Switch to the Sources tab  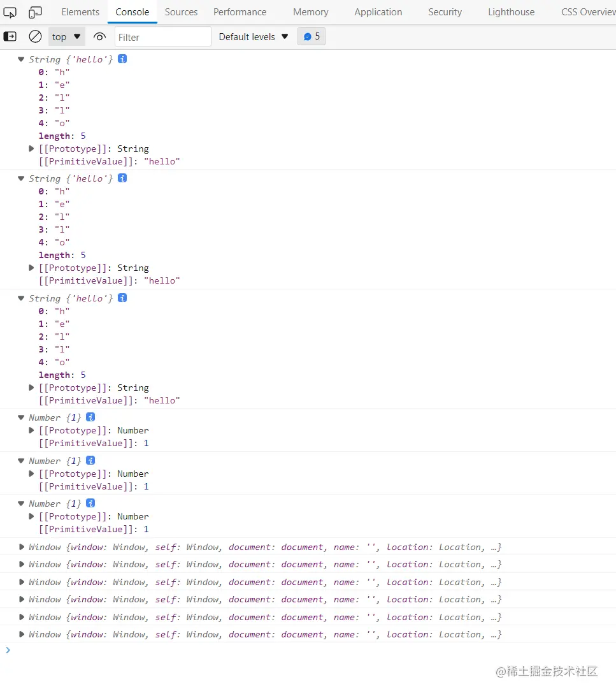[181, 12]
